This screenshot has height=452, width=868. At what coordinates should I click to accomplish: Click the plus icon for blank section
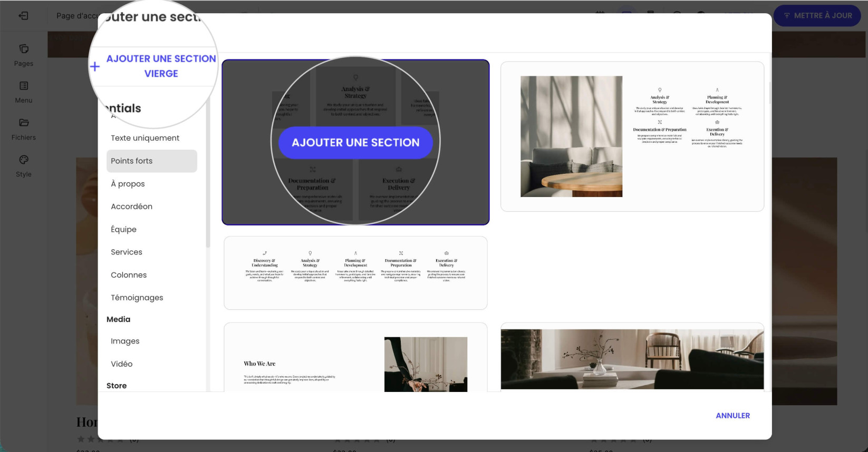[x=95, y=66]
